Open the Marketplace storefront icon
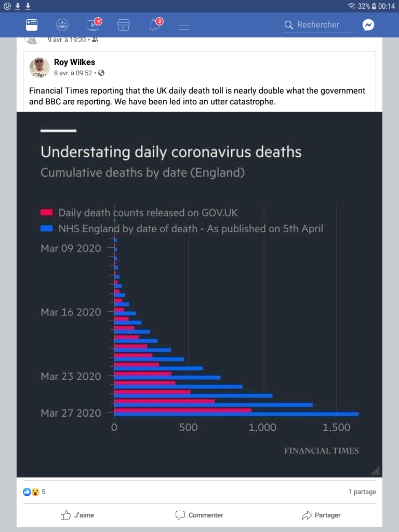This screenshot has width=399, height=532. tap(123, 24)
